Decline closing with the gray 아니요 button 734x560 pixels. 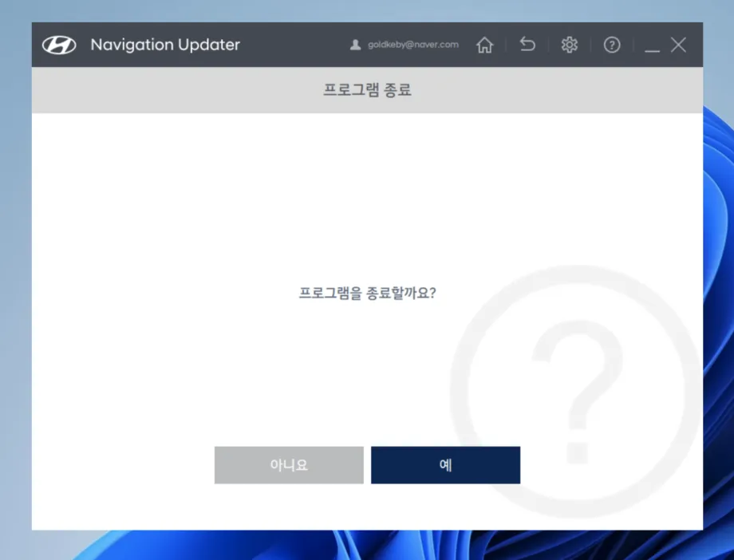(288, 464)
